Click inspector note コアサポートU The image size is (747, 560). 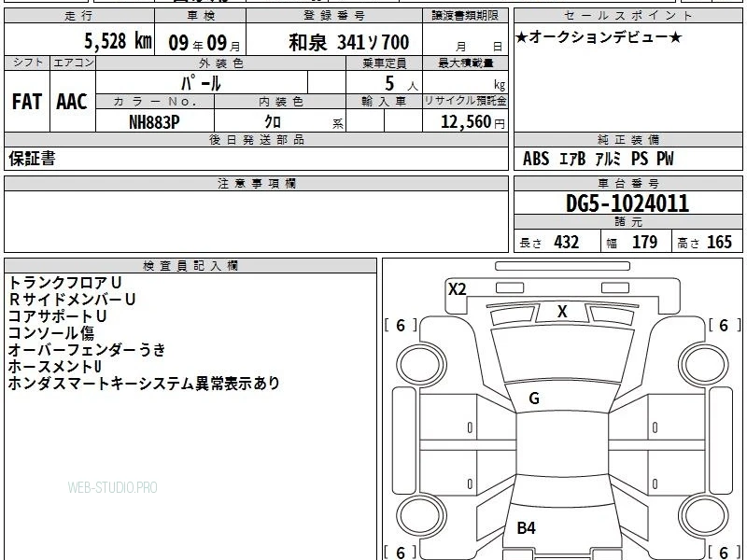pyautogui.click(x=57, y=315)
